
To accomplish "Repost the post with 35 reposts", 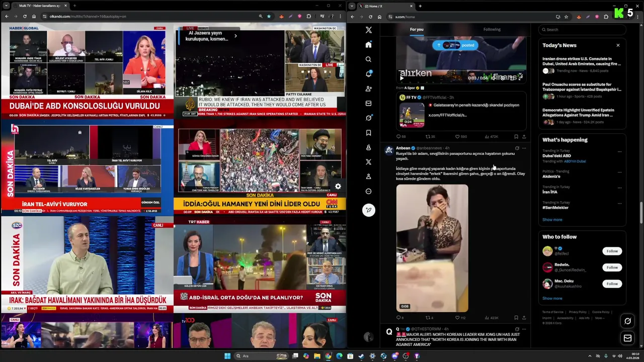I will (x=430, y=136).
